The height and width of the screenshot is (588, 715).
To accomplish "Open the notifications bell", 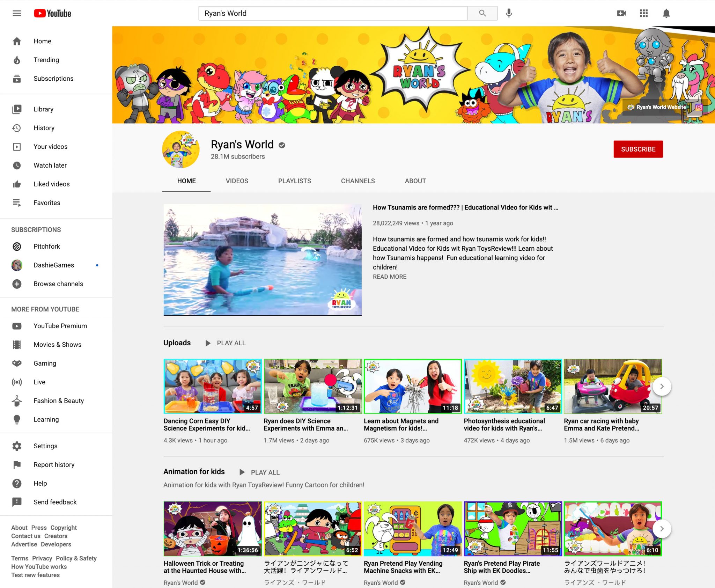I will point(666,13).
